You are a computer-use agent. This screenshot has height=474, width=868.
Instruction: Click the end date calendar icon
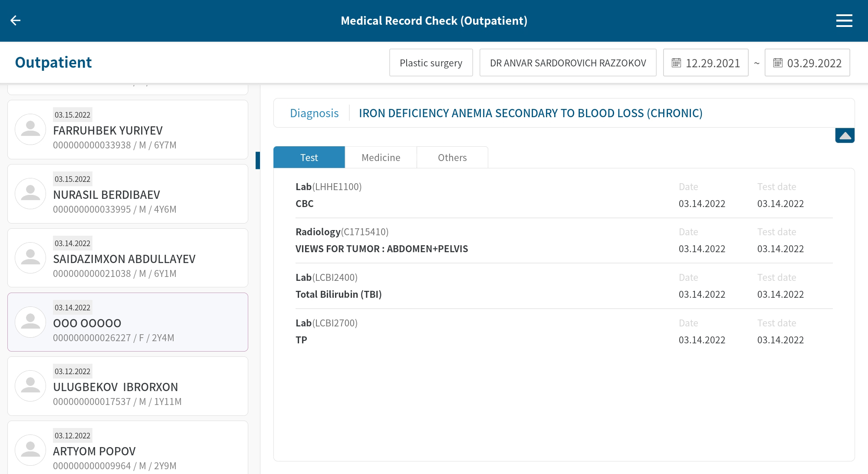pyautogui.click(x=778, y=63)
